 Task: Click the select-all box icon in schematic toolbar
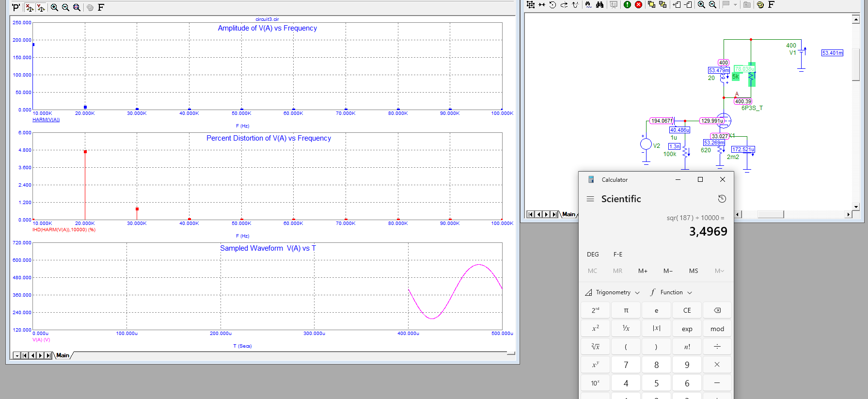[x=531, y=4]
